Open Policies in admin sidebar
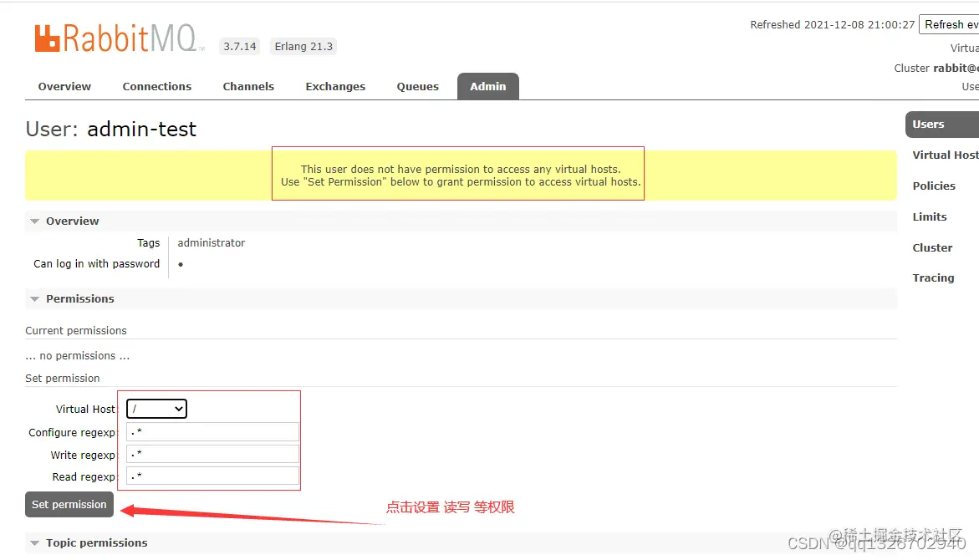 (x=933, y=186)
